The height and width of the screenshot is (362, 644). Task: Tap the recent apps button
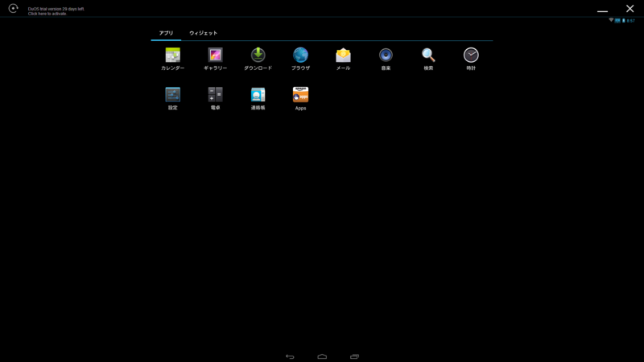click(354, 356)
